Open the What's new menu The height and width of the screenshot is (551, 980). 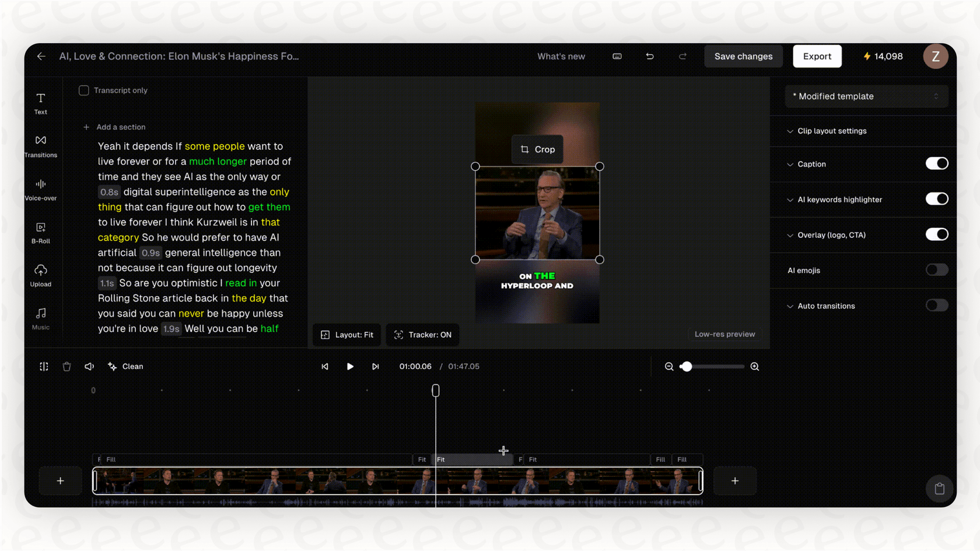click(x=561, y=56)
